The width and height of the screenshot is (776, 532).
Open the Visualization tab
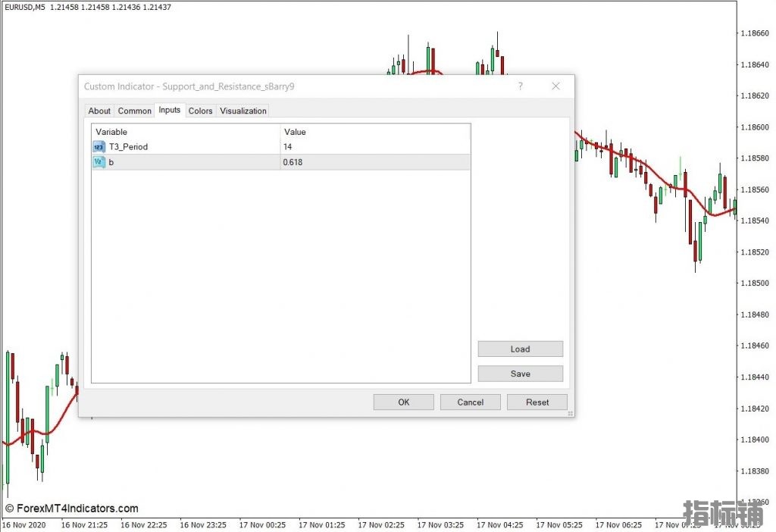tap(243, 111)
